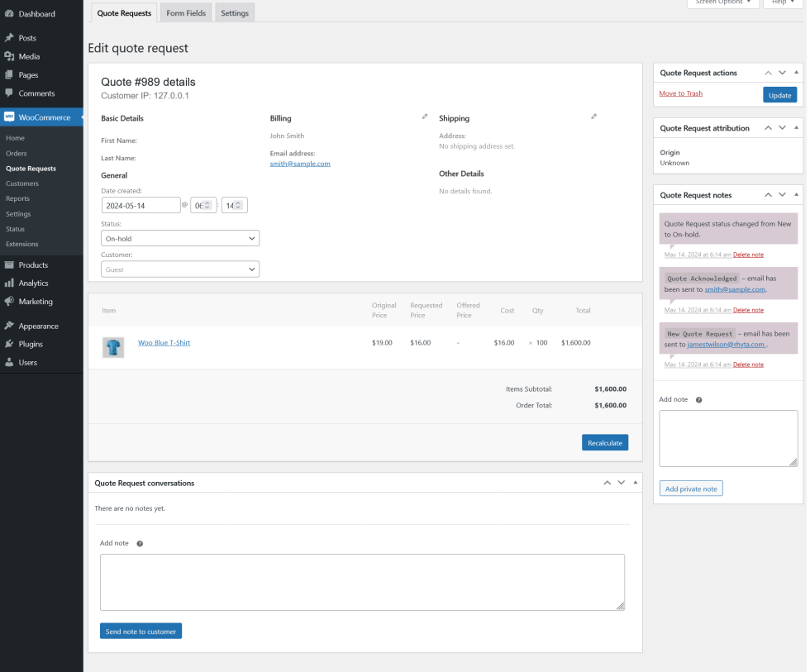Click smith@sample.com link in notes panel

pyautogui.click(x=735, y=290)
